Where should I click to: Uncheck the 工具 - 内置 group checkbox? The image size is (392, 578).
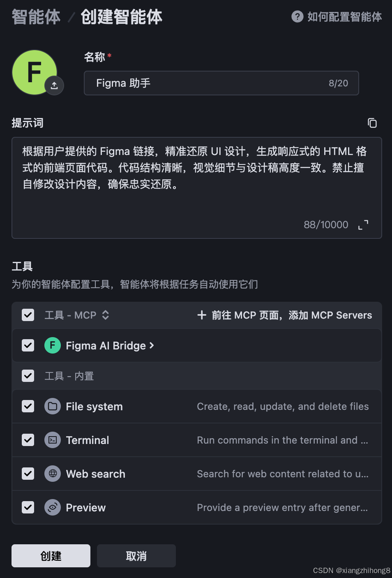[28, 376]
